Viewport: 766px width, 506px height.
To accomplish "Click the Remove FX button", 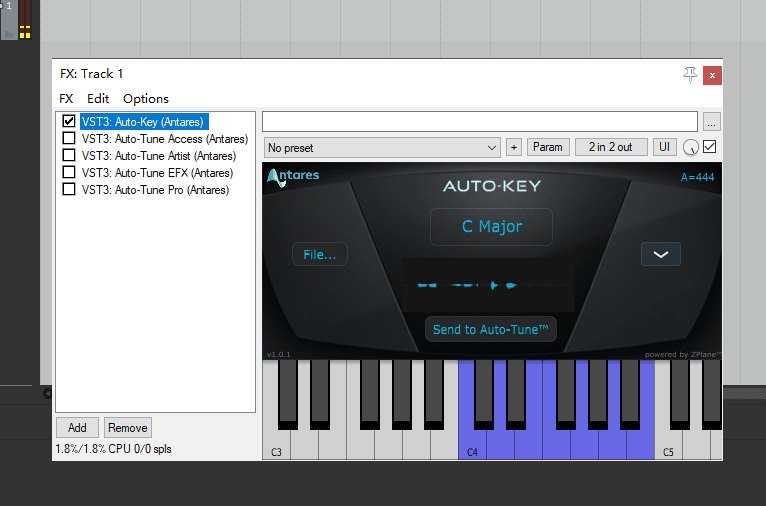I will click(x=128, y=428).
